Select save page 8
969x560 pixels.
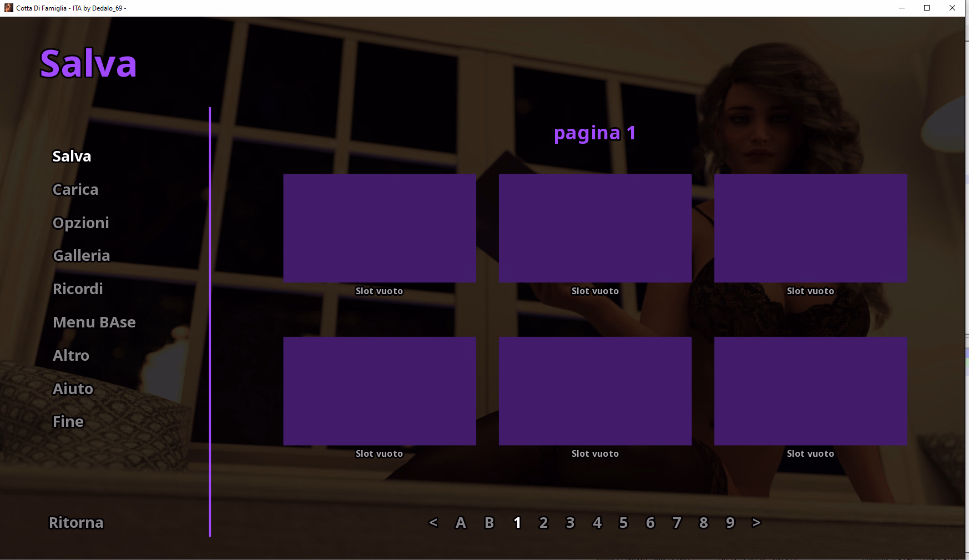tap(704, 523)
